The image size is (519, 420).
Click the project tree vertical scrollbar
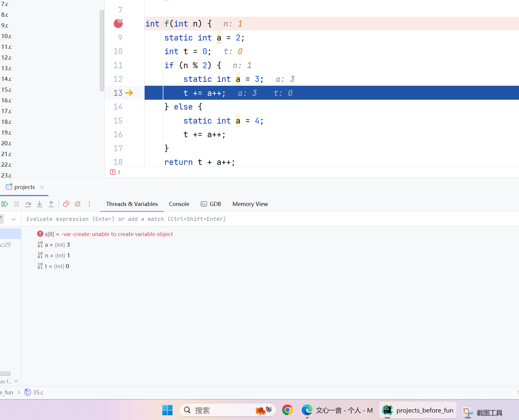tap(102, 51)
